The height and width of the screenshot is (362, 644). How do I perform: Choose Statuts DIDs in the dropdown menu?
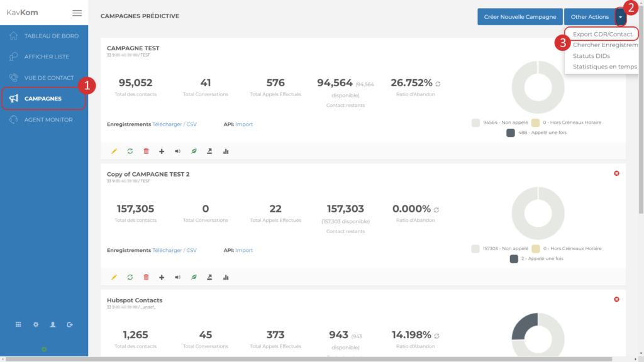591,56
